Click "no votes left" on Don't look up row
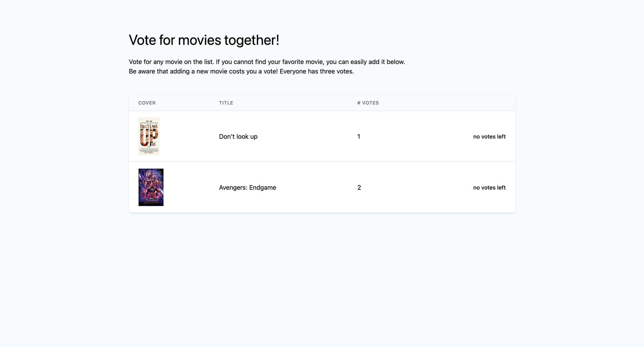Viewport: 644px width, 347px height. (489, 136)
